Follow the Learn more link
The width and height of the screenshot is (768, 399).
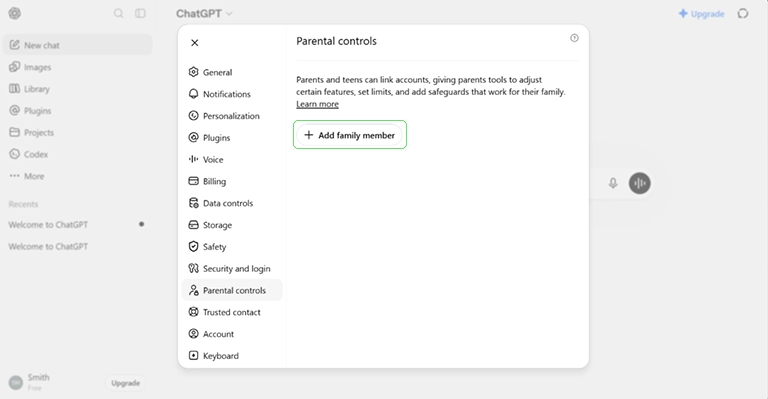pyautogui.click(x=317, y=104)
